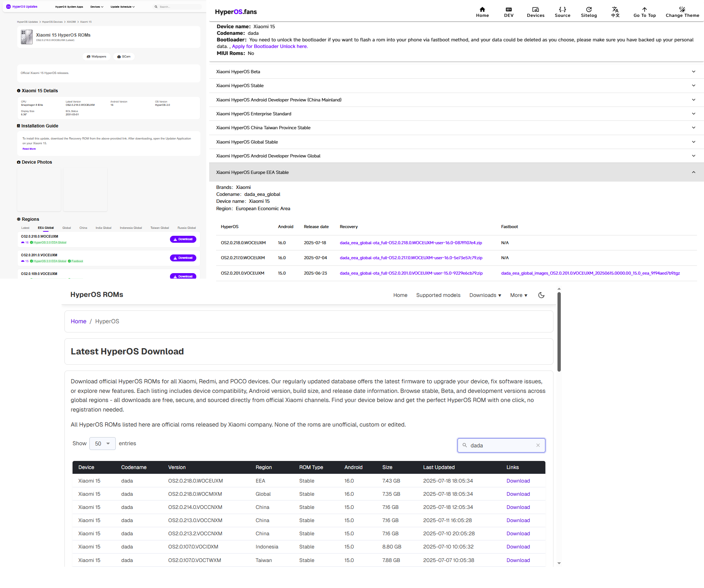Select the China tab under Regions
Screen dimensions: 704x588
(83, 228)
